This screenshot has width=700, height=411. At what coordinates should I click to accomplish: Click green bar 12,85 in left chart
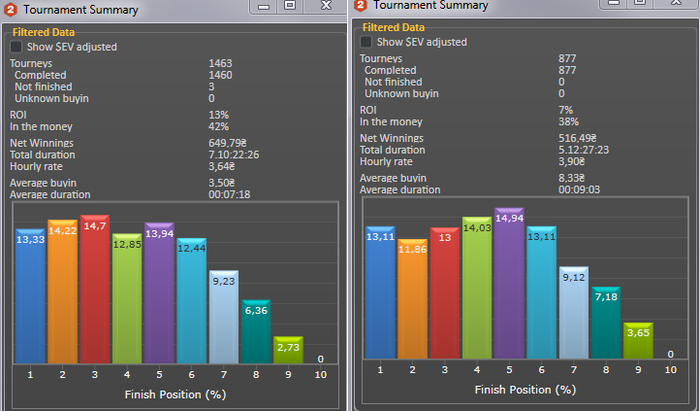127,298
